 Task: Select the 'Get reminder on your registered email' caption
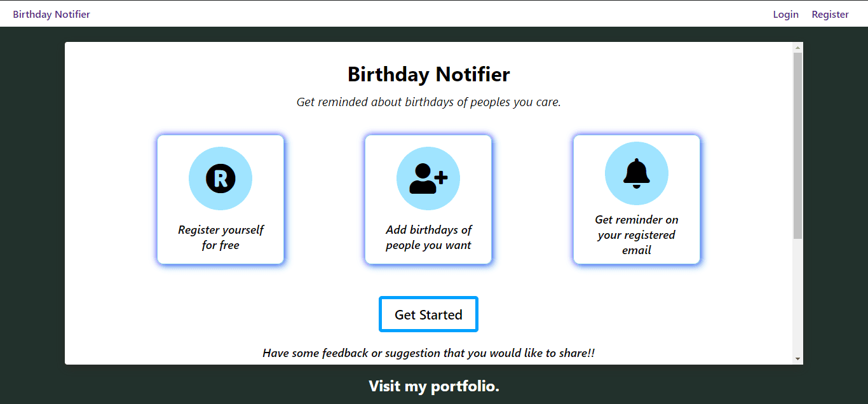pos(636,235)
